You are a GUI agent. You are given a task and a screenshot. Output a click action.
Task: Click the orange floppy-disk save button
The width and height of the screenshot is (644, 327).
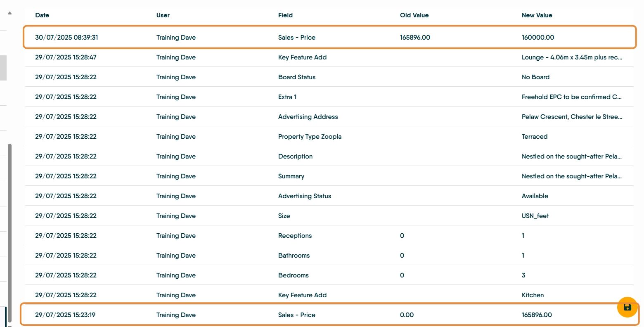click(x=627, y=307)
